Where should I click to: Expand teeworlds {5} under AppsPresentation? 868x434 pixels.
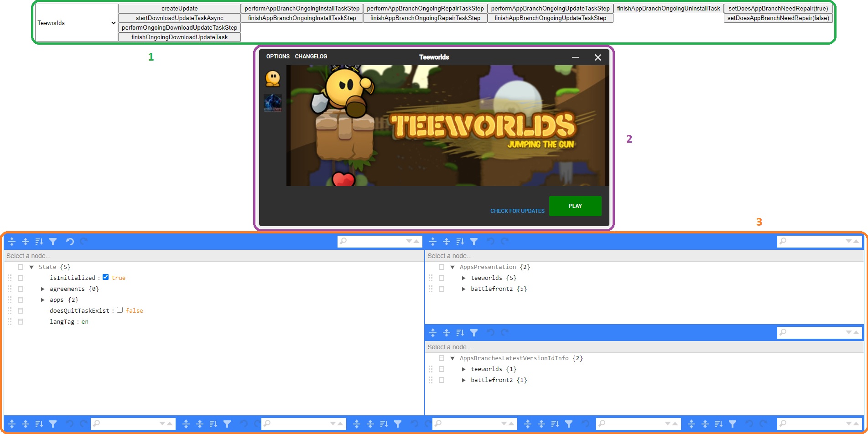[x=463, y=278]
